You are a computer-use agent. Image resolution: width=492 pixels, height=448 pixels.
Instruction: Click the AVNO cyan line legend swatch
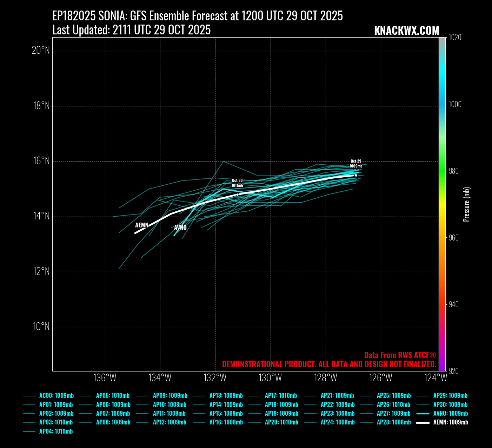(x=423, y=414)
